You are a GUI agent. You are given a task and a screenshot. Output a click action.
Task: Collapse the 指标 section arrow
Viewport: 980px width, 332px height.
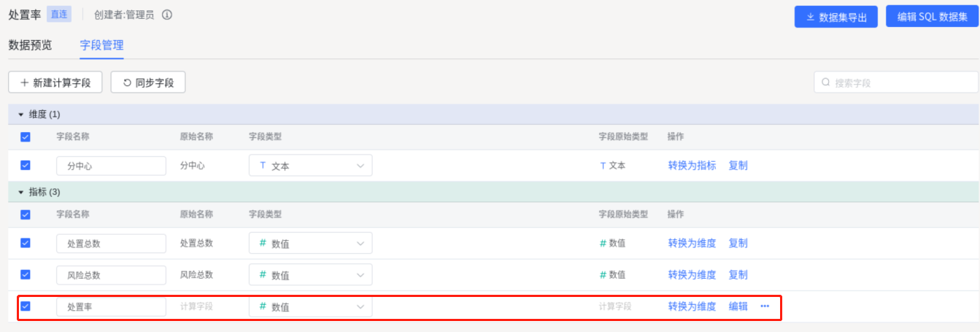[x=21, y=192]
